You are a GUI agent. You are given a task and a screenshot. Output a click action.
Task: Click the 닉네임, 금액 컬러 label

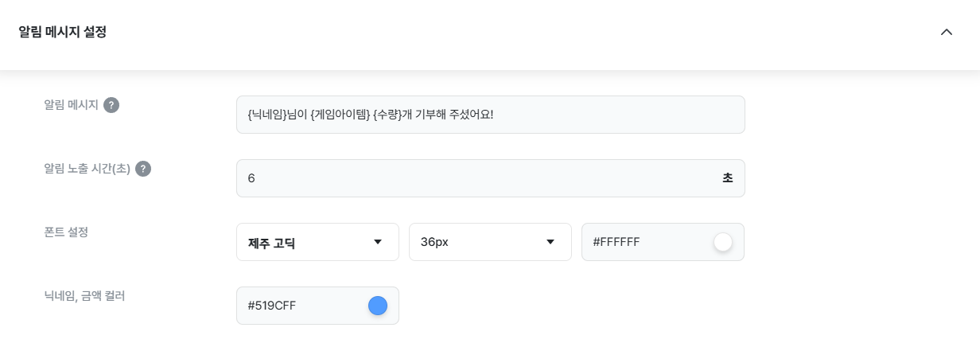tap(85, 296)
